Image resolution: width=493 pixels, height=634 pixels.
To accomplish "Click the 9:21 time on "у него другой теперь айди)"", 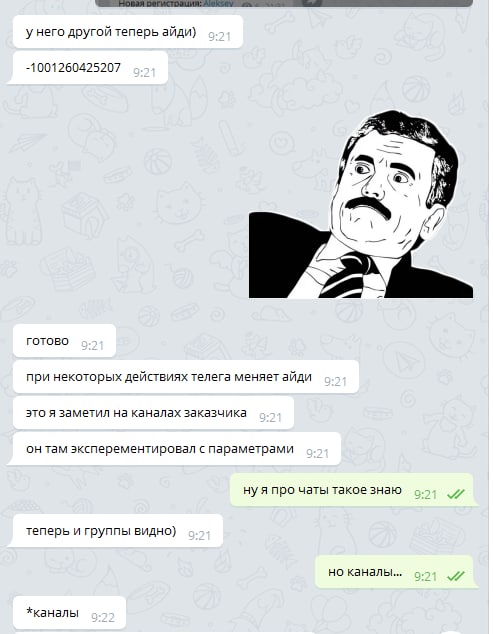I will (x=220, y=37).
